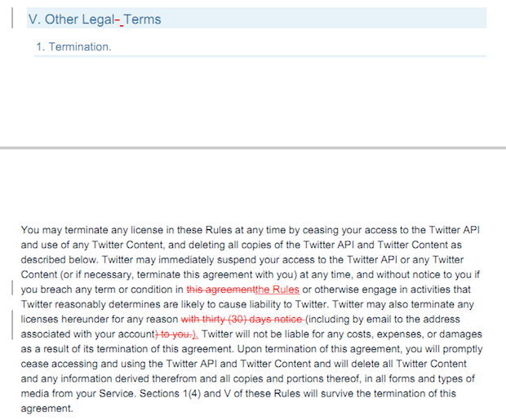
Task: Click the 'cease accessing and using' text
Action: pos(83,364)
